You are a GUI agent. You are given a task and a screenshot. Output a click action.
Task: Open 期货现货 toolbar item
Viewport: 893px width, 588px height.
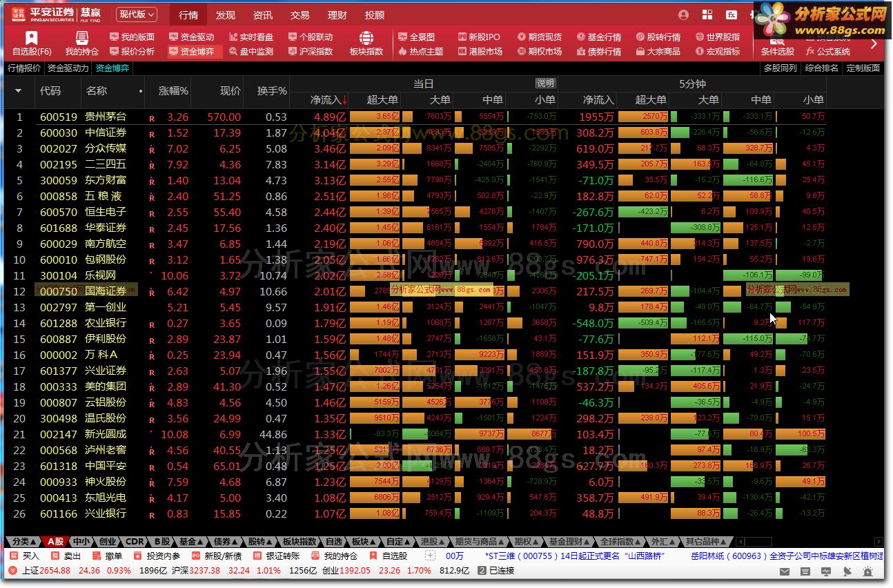point(540,37)
